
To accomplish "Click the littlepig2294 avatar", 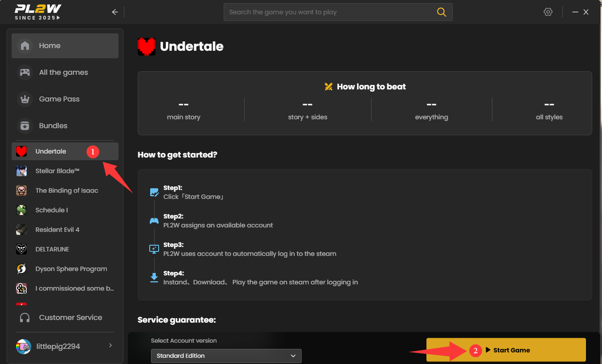I will tap(24, 346).
